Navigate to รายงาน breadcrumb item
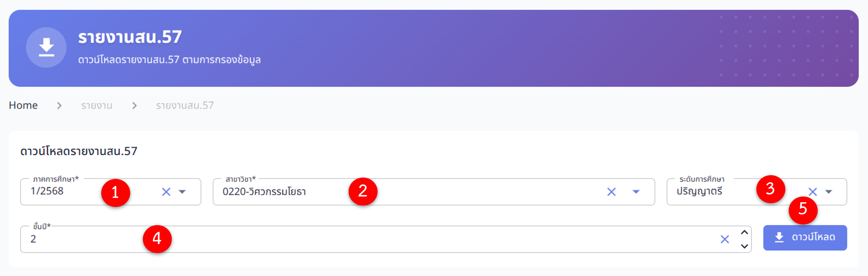This screenshot has width=868, height=276. pos(97,106)
